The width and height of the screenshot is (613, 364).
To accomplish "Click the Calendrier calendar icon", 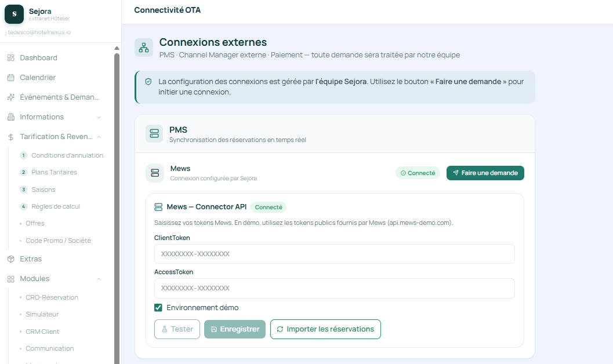I will (11, 77).
